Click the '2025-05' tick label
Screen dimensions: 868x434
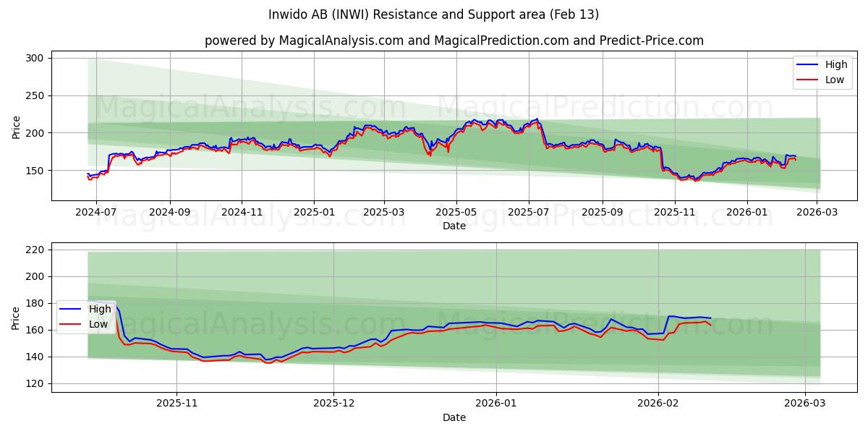(456, 212)
